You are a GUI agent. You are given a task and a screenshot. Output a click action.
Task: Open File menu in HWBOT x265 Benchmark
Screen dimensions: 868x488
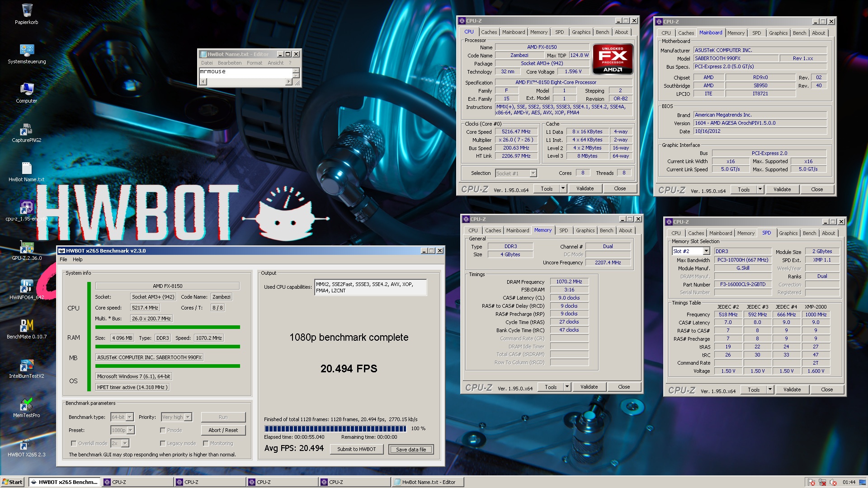click(63, 259)
